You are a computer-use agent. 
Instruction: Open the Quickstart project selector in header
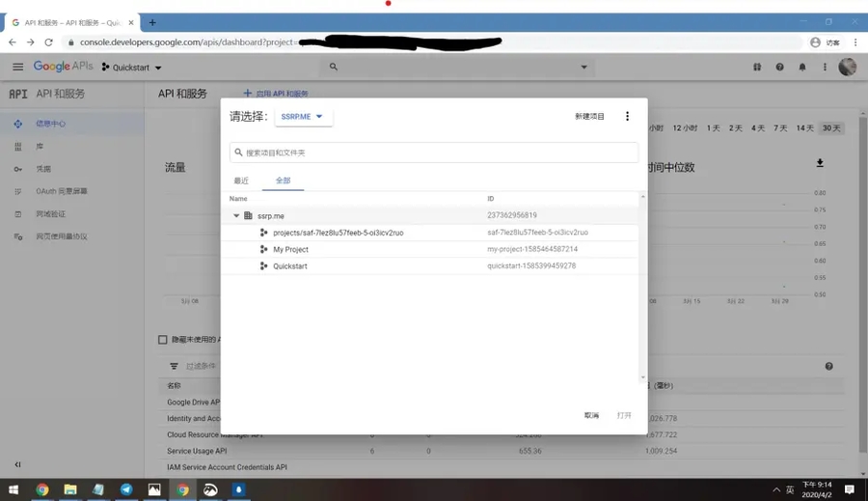pos(132,68)
